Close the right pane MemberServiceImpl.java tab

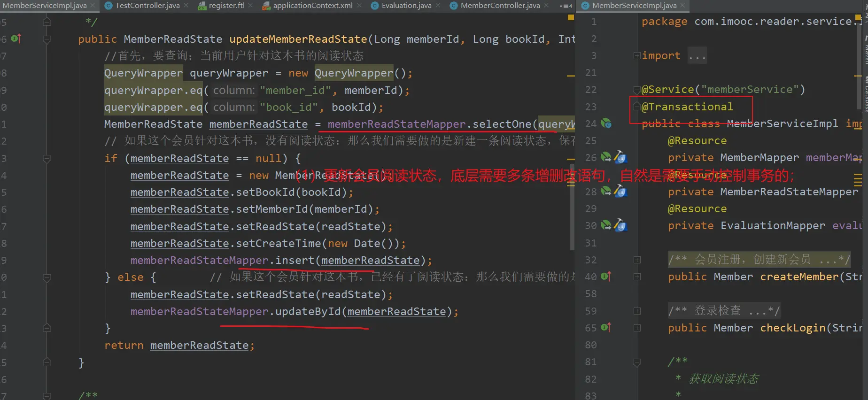[682, 6]
